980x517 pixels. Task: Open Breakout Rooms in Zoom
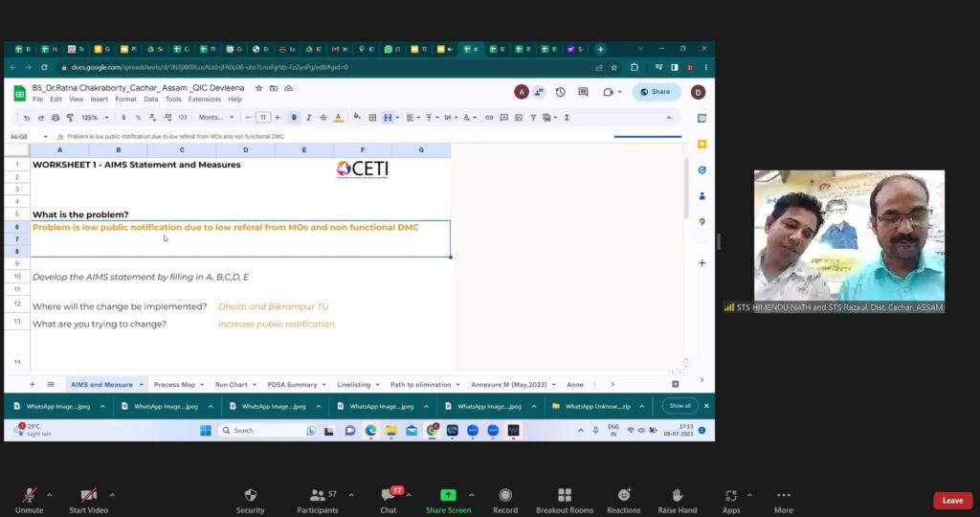[x=565, y=495]
